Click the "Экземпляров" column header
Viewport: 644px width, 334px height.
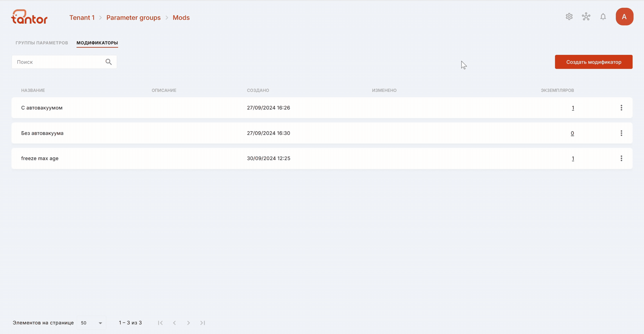click(557, 90)
